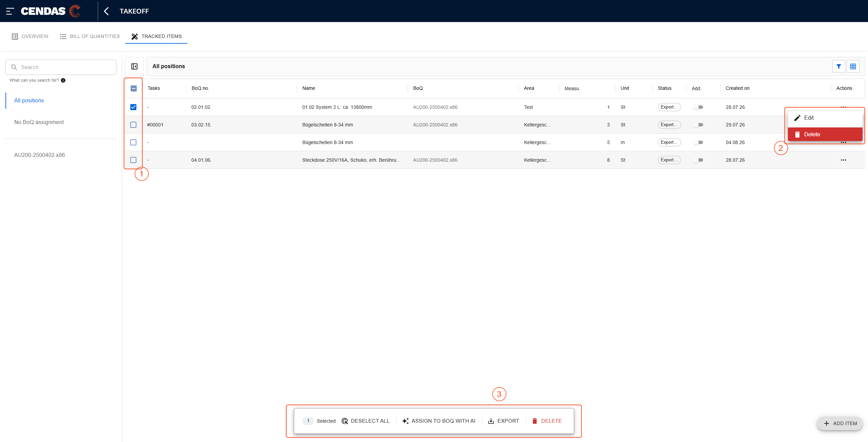868x442 pixels.
Task: Open Export status of row 03.02.15.
Action: pos(669,125)
